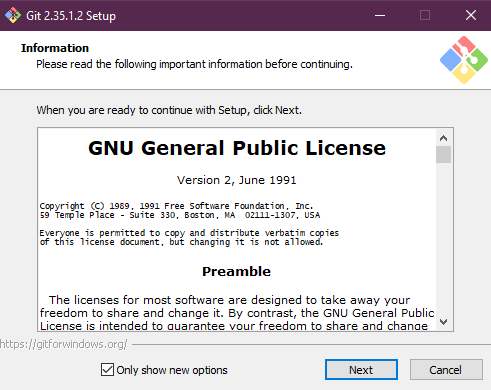Click the license scrollbar up arrow
Image resolution: width=491 pixels, height=390 pixels.
(x=443, y=138)
